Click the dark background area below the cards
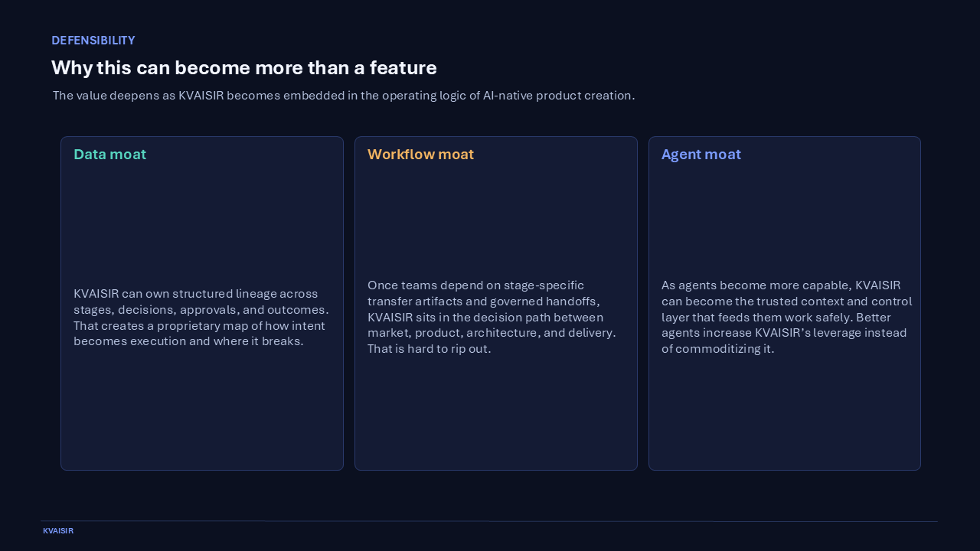980x551 pixels. point(490,494)
